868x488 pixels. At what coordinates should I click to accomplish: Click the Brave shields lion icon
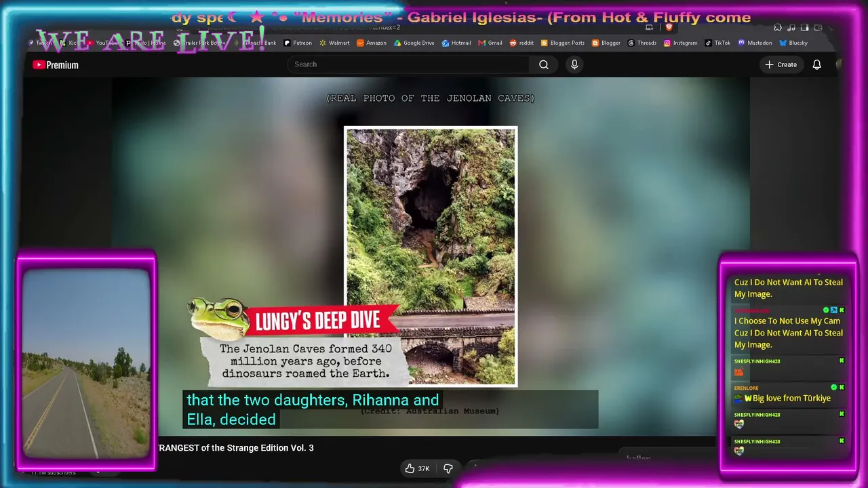[669, 28]
